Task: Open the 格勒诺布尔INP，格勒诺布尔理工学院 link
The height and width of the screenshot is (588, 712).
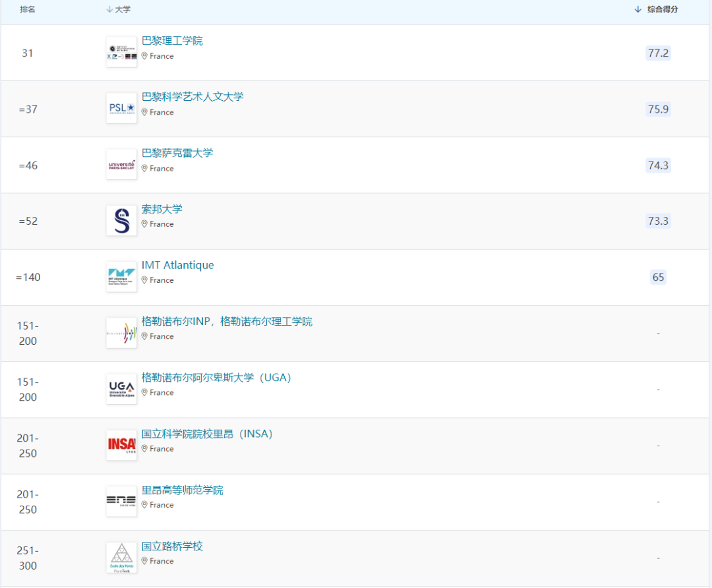Action: click(227, 321)
